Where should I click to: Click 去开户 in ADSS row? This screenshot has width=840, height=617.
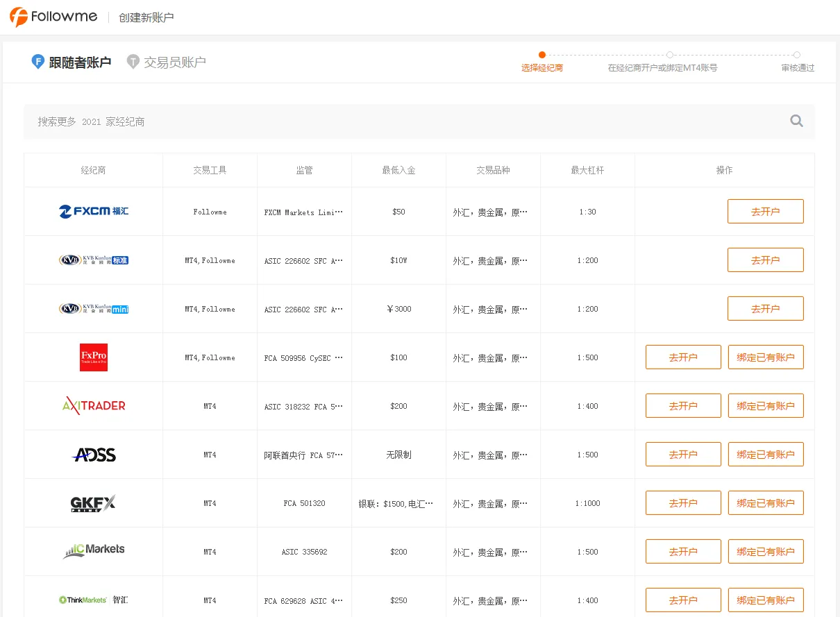click(x=683, y=455)
